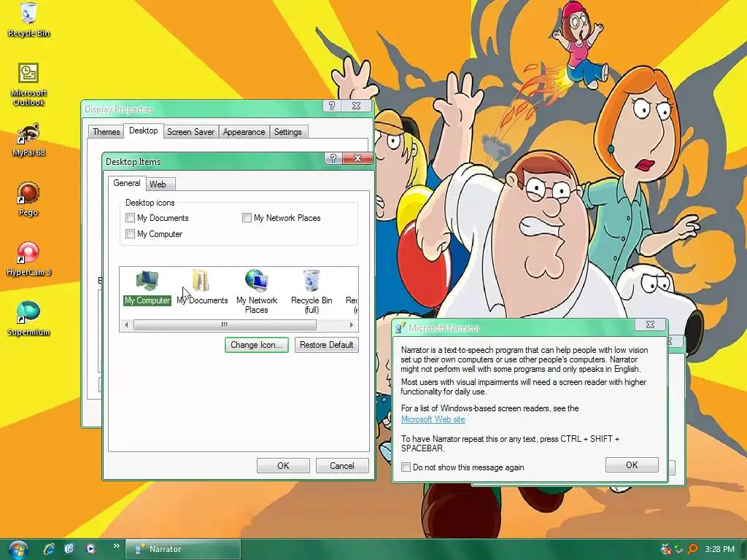Screen dimensions: 747x560
Task: Launch Internet Explorer from quick launch
Action: coord(49,549)
